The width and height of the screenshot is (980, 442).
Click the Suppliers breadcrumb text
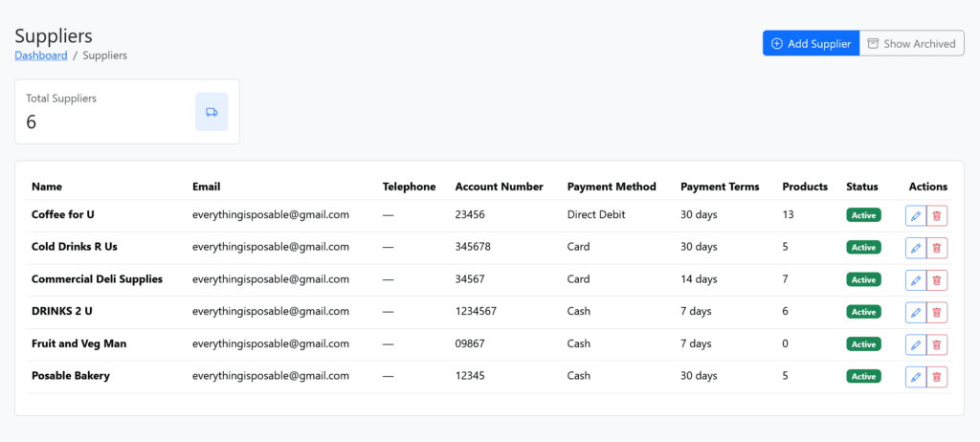(x=105, y=55)
